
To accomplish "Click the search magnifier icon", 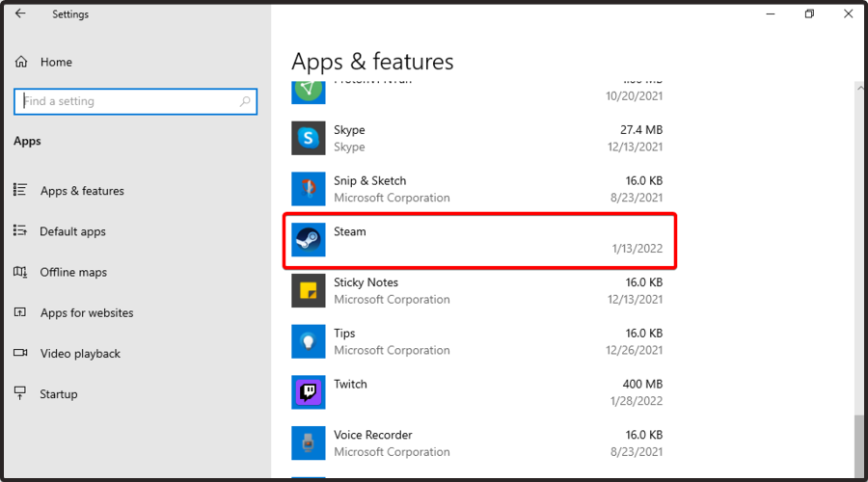I will (x=245, y=101).
